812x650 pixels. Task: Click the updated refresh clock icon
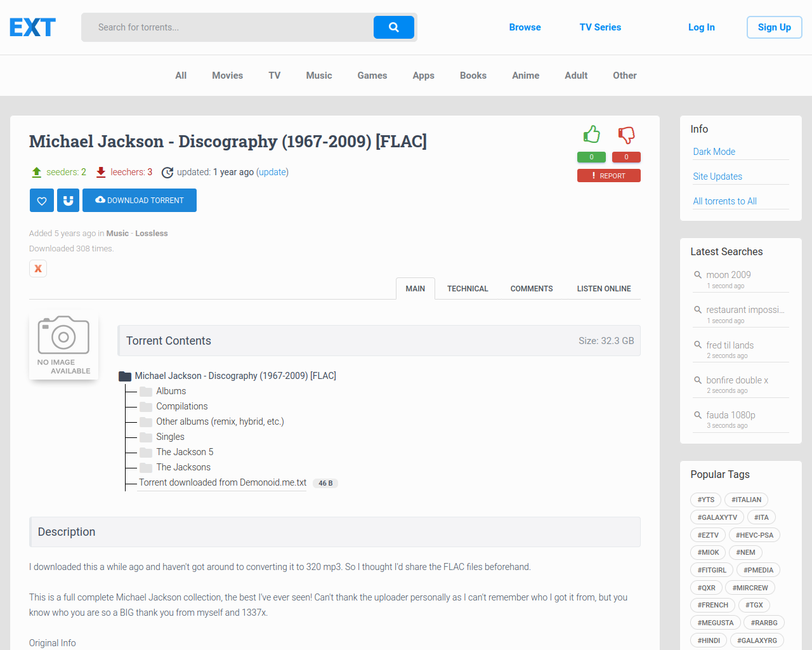167,172
